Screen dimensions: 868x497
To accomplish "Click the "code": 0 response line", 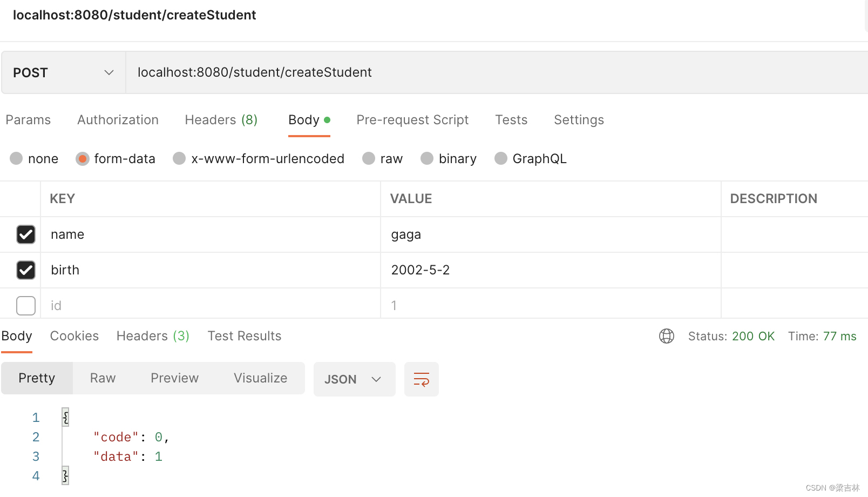I will pos(131,437).
